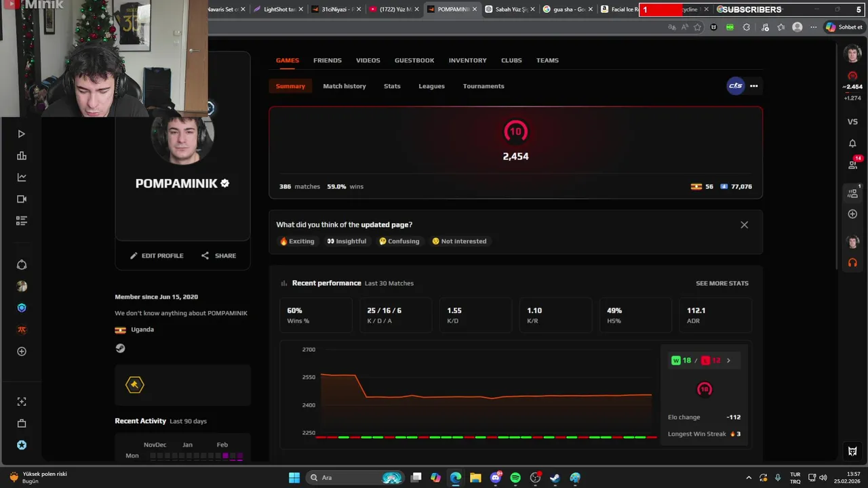Click the play icon in left sidebar
Image resolution: width=868 pixels, height=488 pixels.
(x=22, y=134)
